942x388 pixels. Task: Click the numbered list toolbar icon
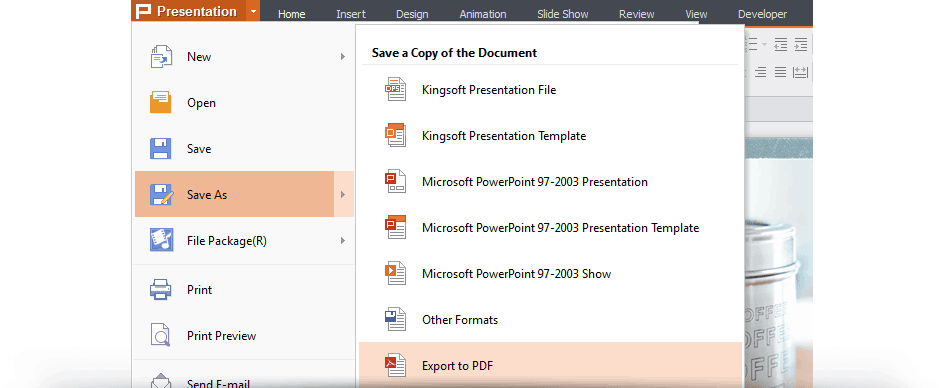tap(752, 44)
